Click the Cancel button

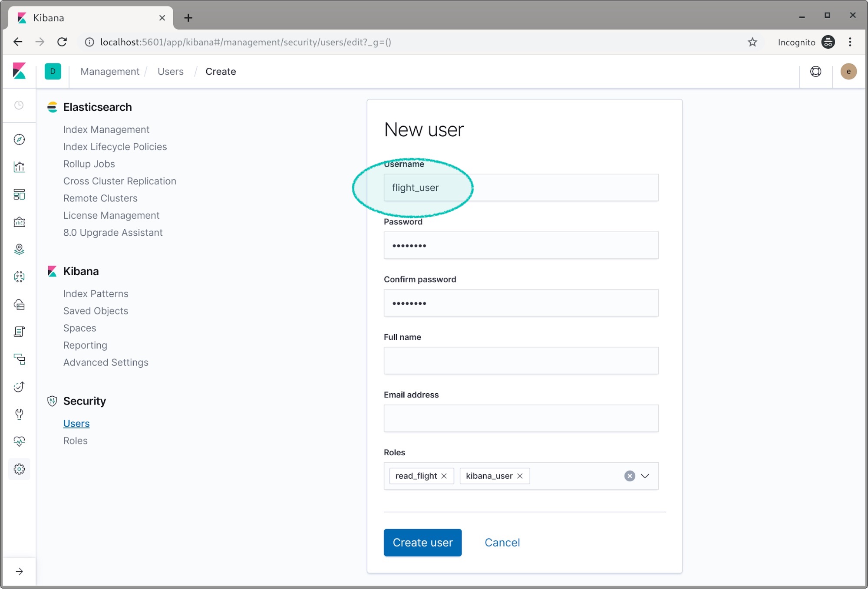pos(502,542)
